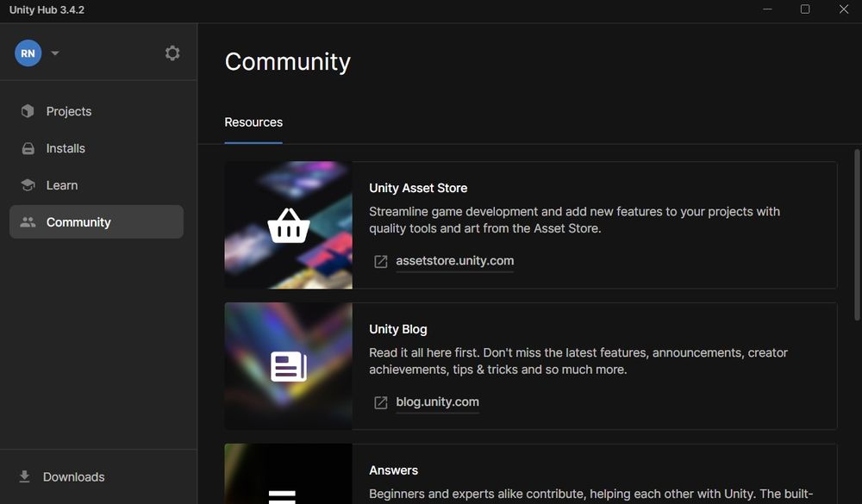Click the Unity Blog card thumbnail image
The width and height of the screenshot is (862, 504).
(288, 365)
